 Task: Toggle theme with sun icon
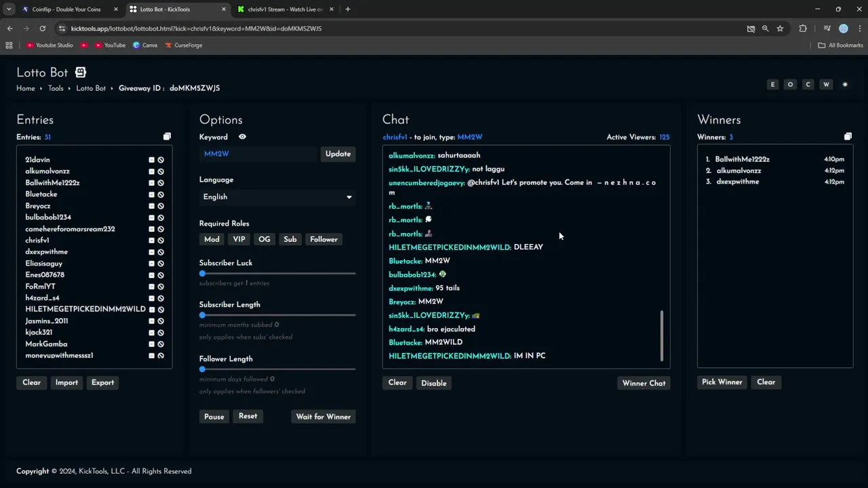(845, 85)
